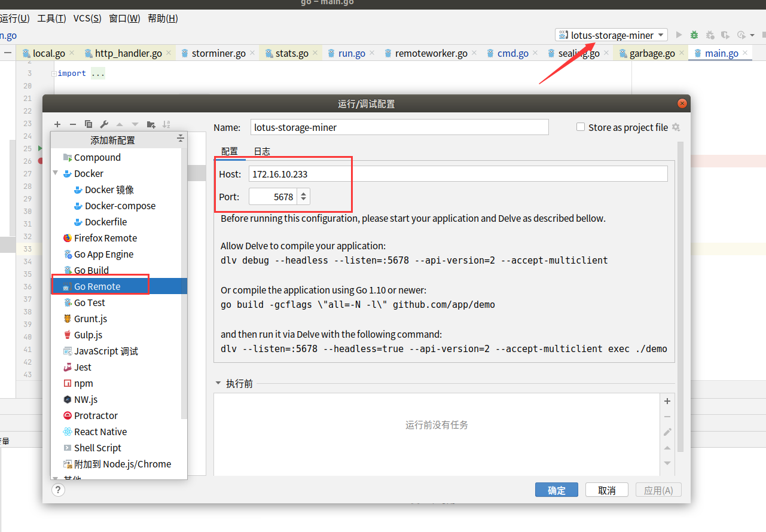Open templates via the wrench icon
Image resolution: width=766 pixels, height=532 pixels.
pyautogui.click(x=104, y=124)
